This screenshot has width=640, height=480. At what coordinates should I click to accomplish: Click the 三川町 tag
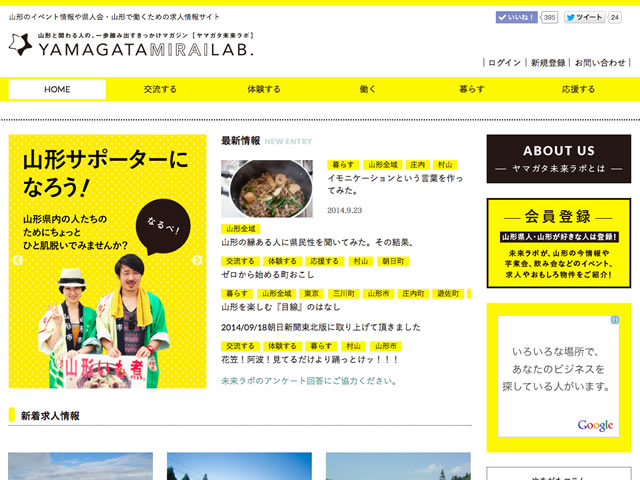coord(344,293)
